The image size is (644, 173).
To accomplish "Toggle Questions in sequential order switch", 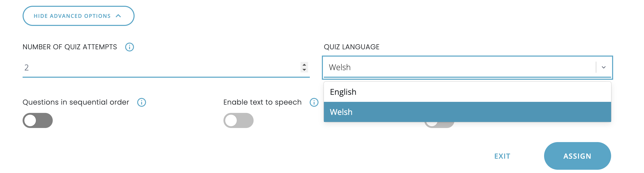I will click(x=38, y=120).
